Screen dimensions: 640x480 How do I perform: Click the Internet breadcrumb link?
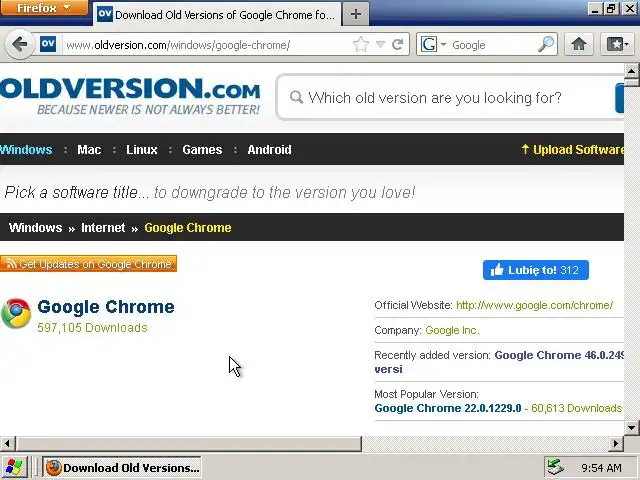(x=103, y=227)
